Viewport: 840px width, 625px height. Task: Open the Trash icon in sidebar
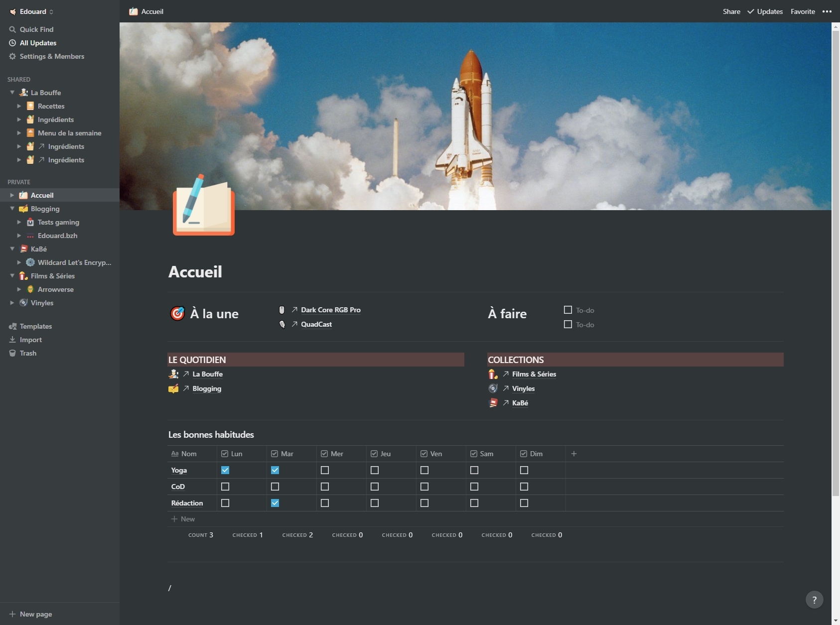[x=12, y=353]
